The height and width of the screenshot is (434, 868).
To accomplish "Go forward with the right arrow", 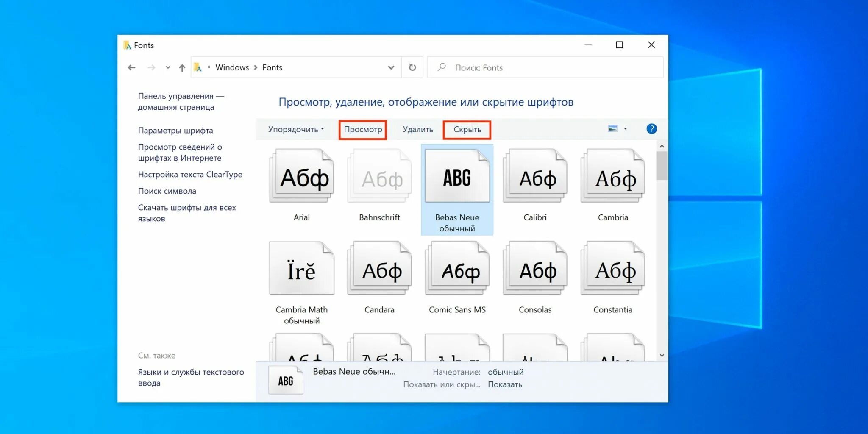I will coord(151,67).
